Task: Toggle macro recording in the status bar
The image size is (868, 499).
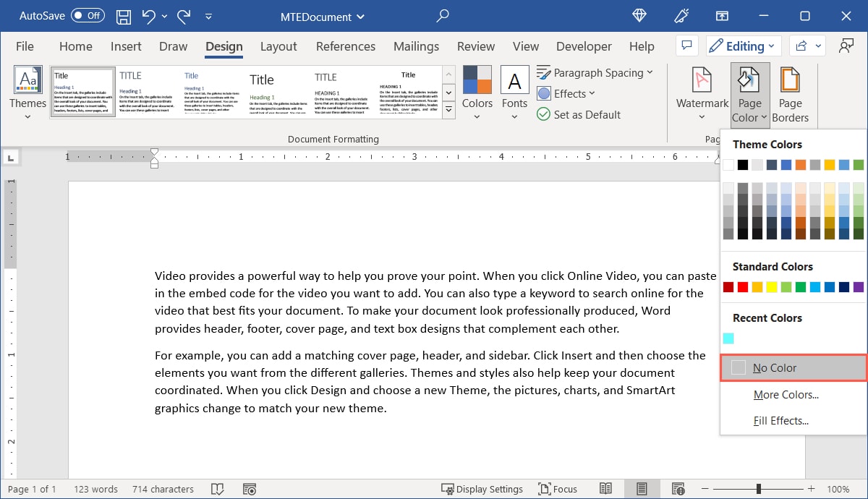Action: coord(250,489)
